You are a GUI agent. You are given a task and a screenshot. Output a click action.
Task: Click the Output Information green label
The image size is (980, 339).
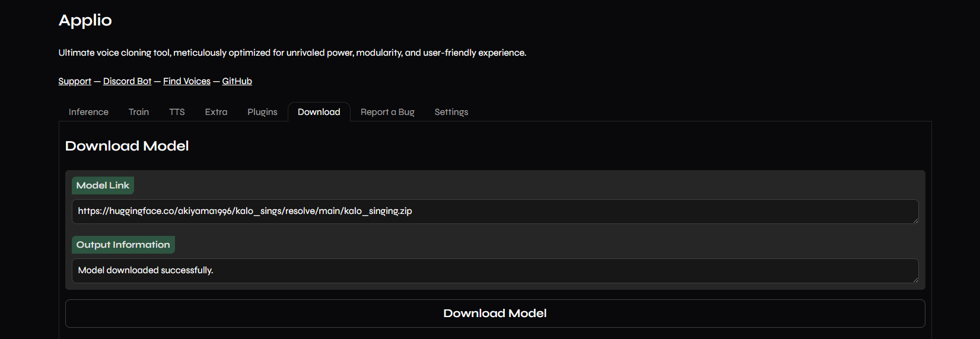coord(123,245)
